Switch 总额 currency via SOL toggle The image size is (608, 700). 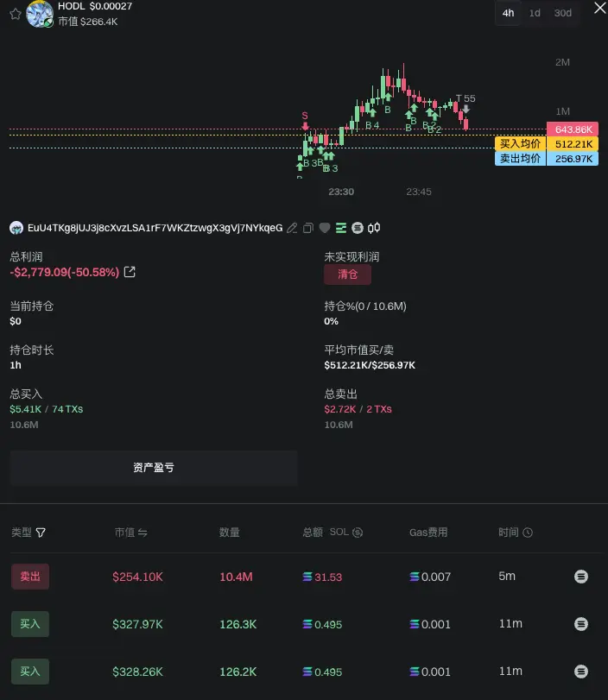346,533
